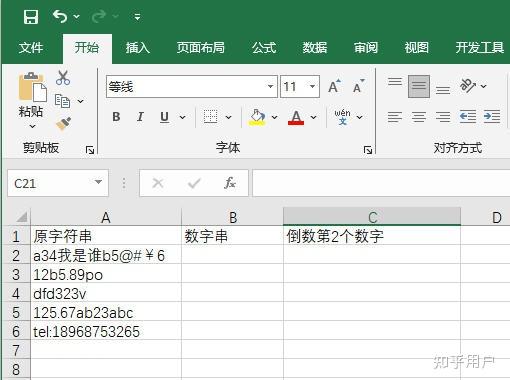
Task: Click the Insert Function fx icon
Action: tap(230, 183)
